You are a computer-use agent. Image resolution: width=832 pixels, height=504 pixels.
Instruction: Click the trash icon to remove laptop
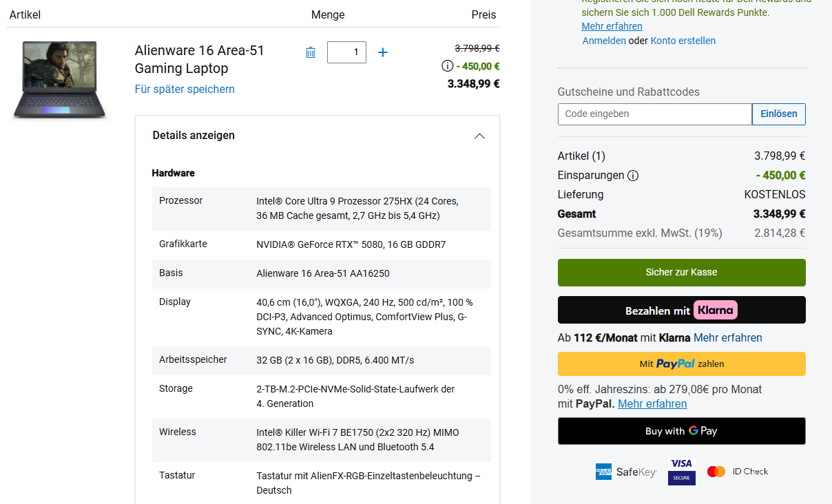click(x=311, y=52)
